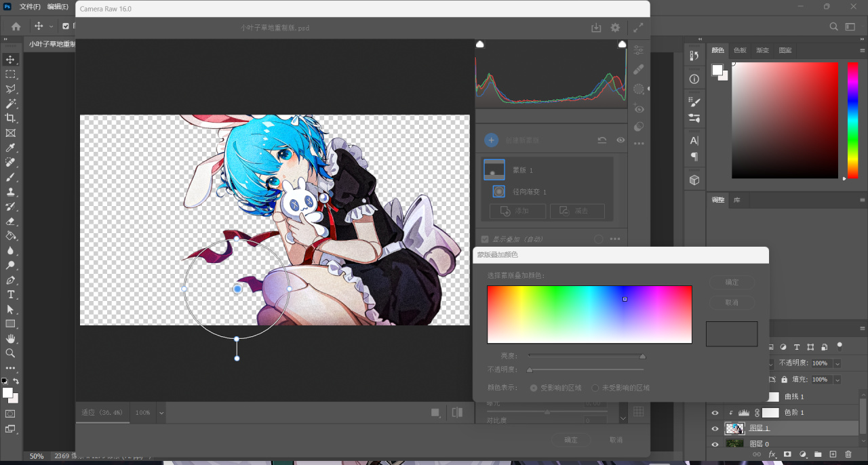Select the Eraser tool
Image resolution: width=868 pixels, height=465 pixels.
click(x=11, y=221)
